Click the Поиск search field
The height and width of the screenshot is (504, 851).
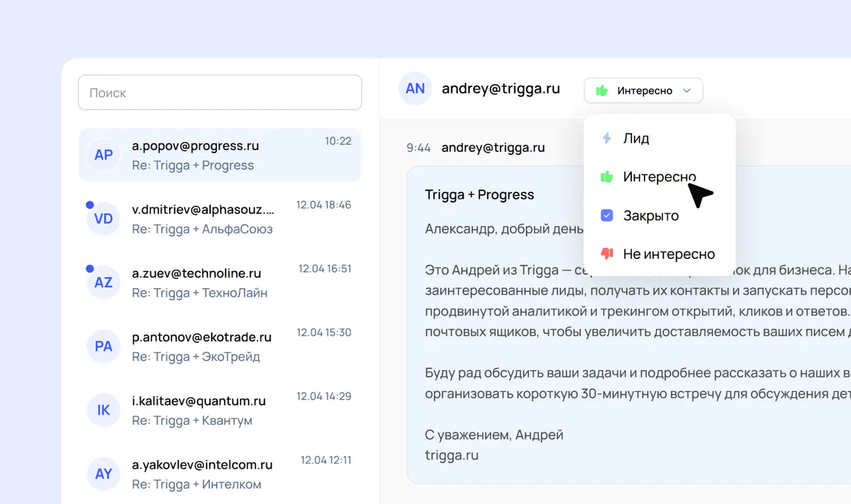(x=220, y=93)
